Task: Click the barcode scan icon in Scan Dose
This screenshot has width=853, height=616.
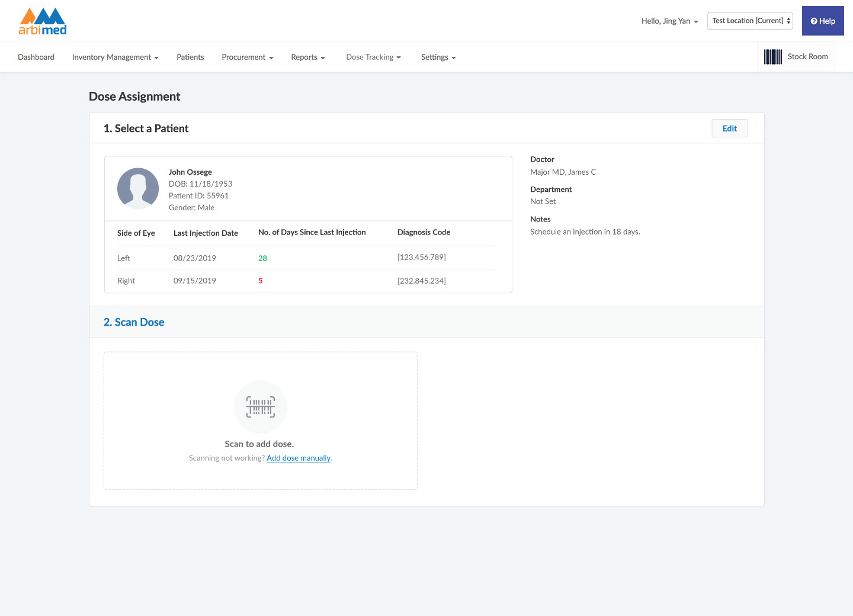Action: pyautogui.click(x=261, y=407)
